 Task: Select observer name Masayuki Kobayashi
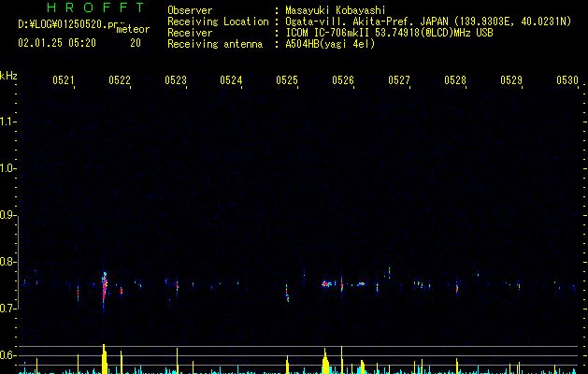(x=336, y=10)
